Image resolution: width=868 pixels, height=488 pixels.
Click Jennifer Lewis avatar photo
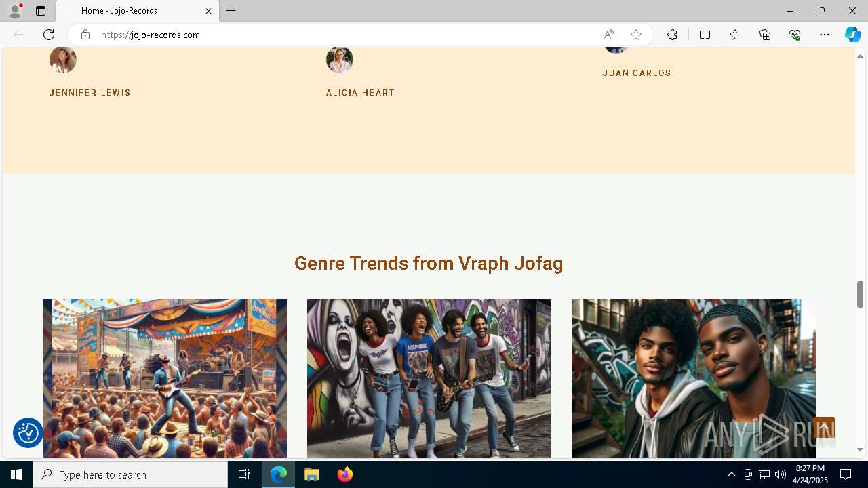pos(63,60)
